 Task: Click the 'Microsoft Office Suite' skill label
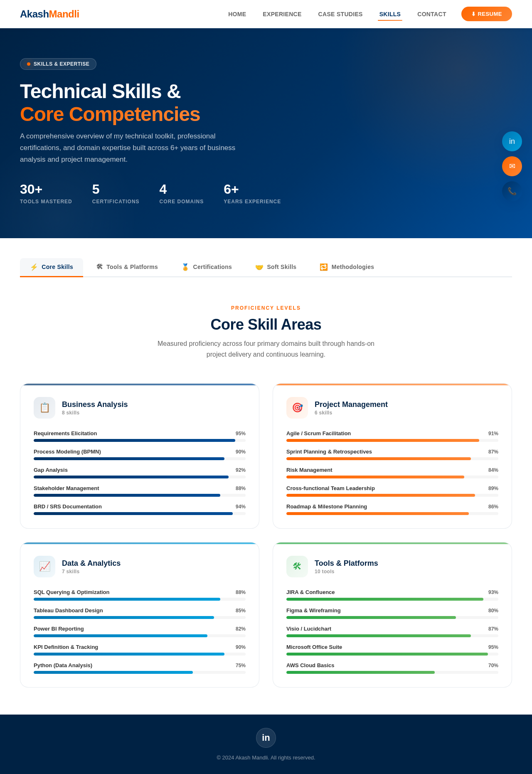pyautogui.click(x=314, y=647)
